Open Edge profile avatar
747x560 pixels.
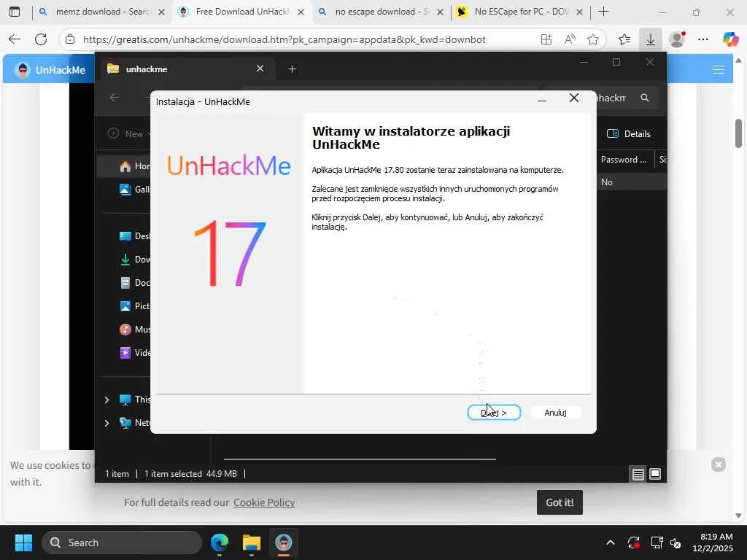pyautogui.click(x=677, y=39)
